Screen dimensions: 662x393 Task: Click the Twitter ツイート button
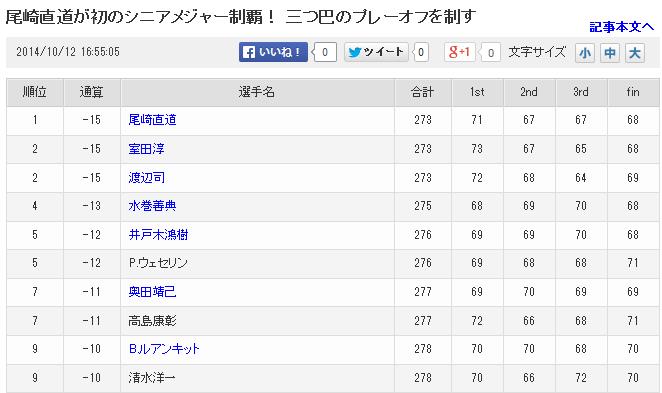[376, 52]
